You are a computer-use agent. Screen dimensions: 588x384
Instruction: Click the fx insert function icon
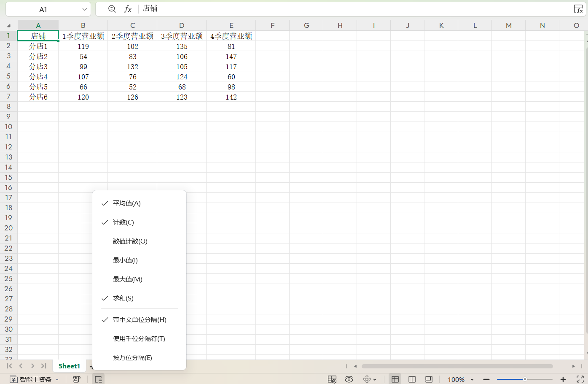pos(128,9)
